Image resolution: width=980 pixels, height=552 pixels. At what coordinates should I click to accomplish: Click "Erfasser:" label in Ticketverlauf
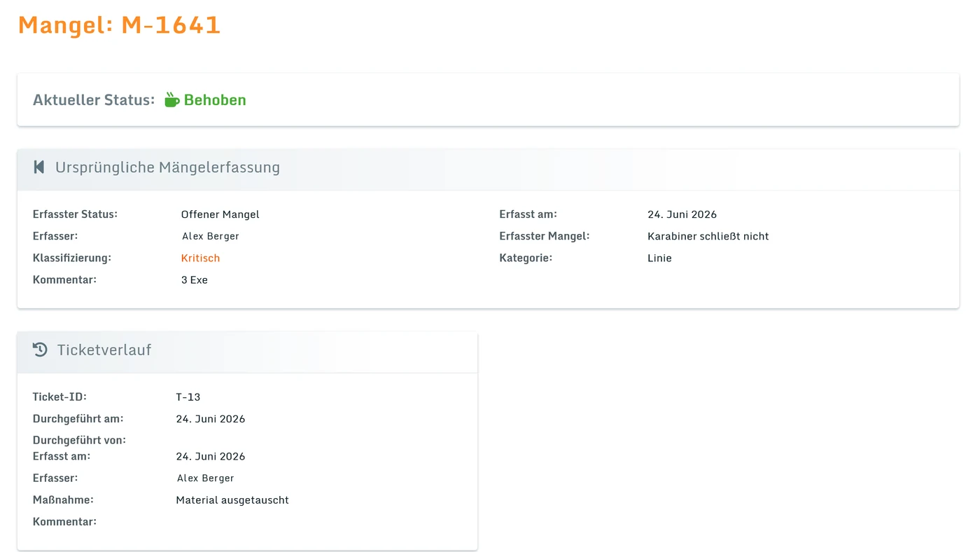coord(55,478)
